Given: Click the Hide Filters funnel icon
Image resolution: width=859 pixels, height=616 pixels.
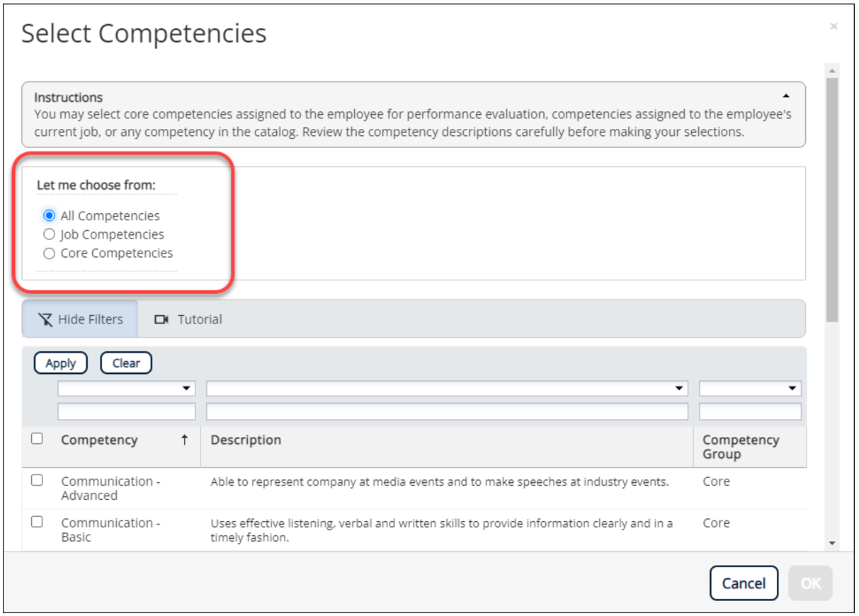Looking at the screenshot, I should (45, 319).
